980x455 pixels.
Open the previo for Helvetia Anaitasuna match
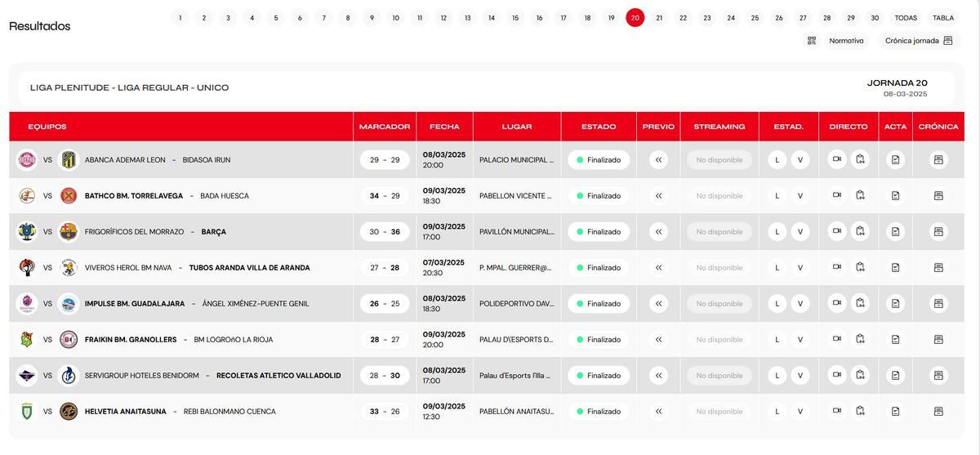tap(658, 412)
